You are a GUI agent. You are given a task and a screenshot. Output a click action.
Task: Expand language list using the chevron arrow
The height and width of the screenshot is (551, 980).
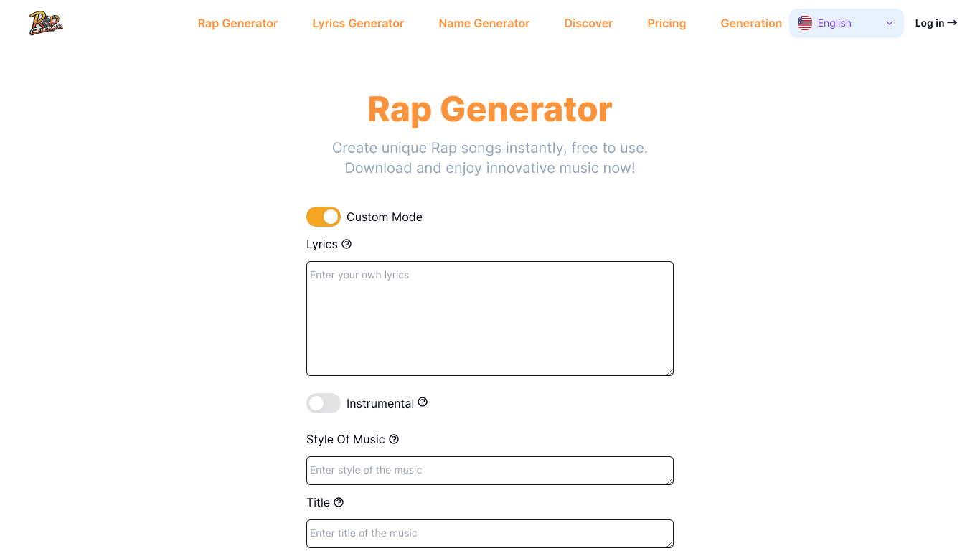point(890,23)
